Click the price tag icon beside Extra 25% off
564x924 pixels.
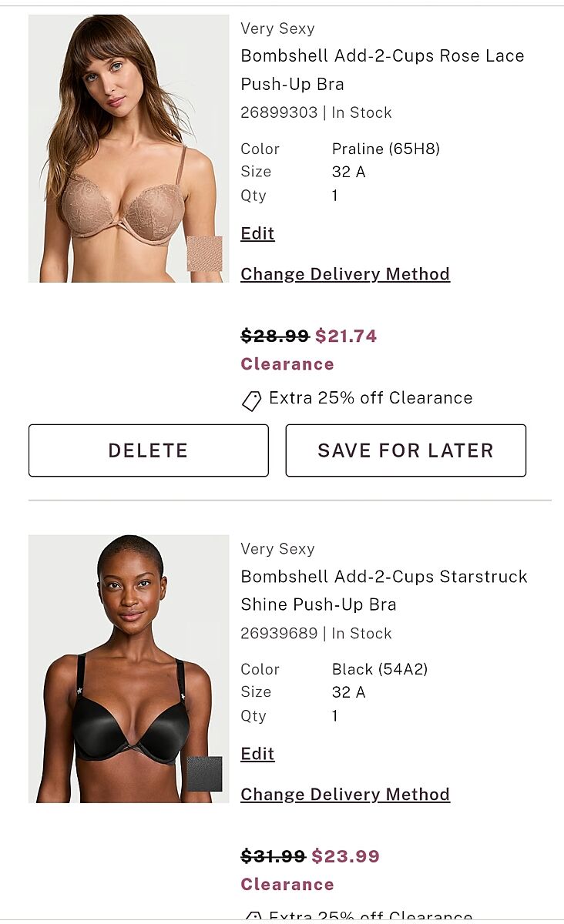point(252,400)
